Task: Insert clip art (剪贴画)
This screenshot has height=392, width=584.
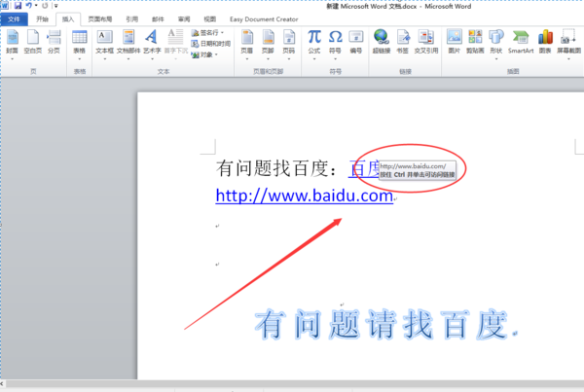Action: [475, 42]
